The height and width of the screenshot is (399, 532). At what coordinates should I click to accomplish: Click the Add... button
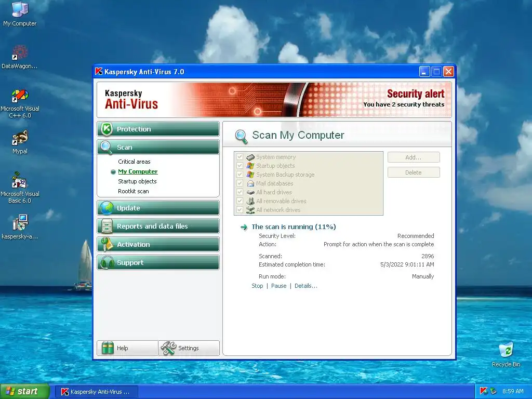414,157
